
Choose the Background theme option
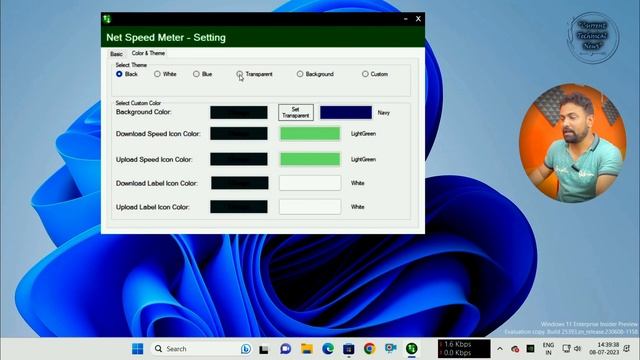[300, 74]
